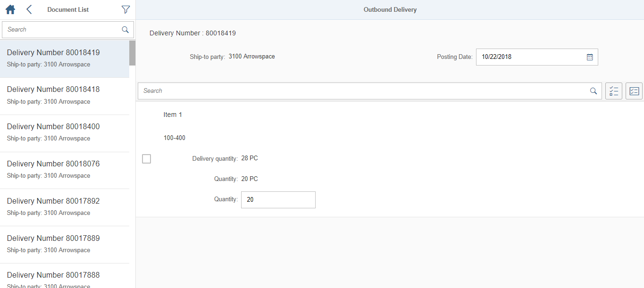The width and height of the screenshot is (644, 288).
Task: Click the home icon in the top bar
Action: tap(10, 9)
